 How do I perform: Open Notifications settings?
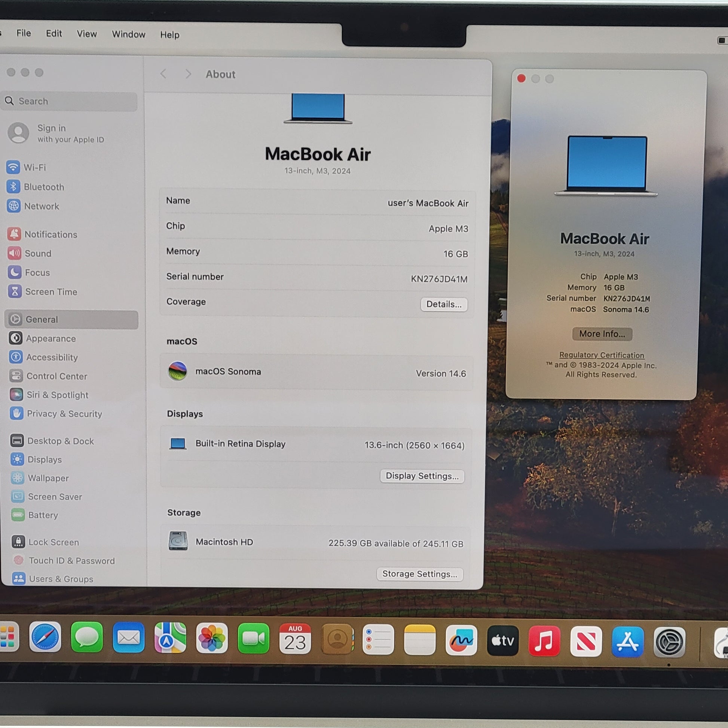pos(42,235)
